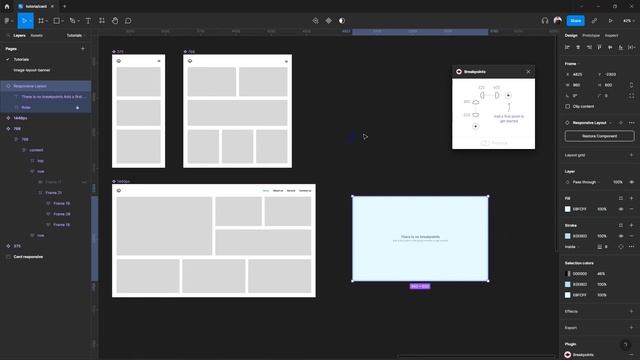
Task: Open the Image-layout-banner page
Action: (x=32, y=70)
